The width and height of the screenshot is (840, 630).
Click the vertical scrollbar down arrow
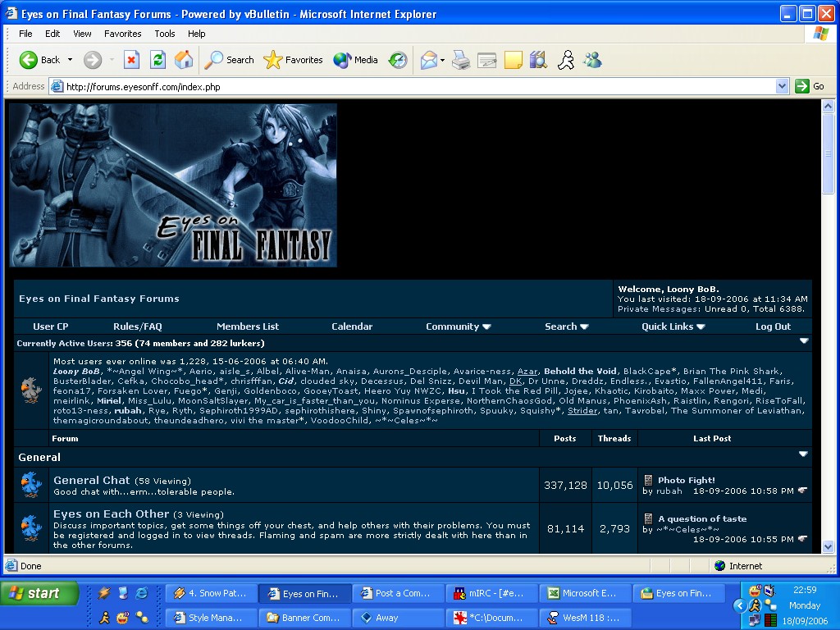pos(829,546)
